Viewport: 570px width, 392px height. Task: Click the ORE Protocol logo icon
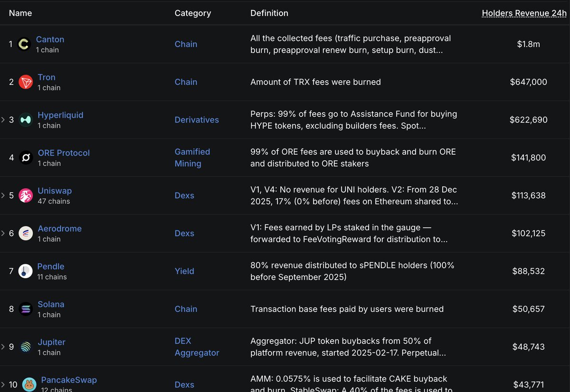[x=26, y=158]
